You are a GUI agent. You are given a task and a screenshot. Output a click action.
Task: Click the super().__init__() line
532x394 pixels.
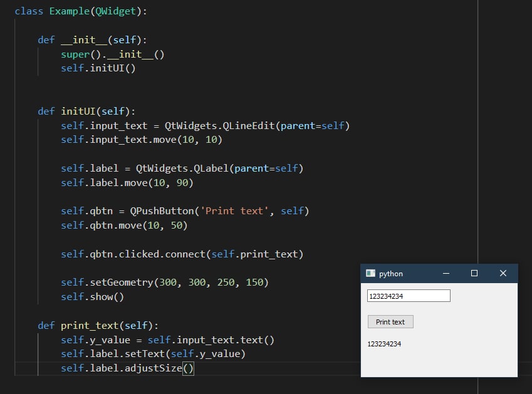coord(113,54)
